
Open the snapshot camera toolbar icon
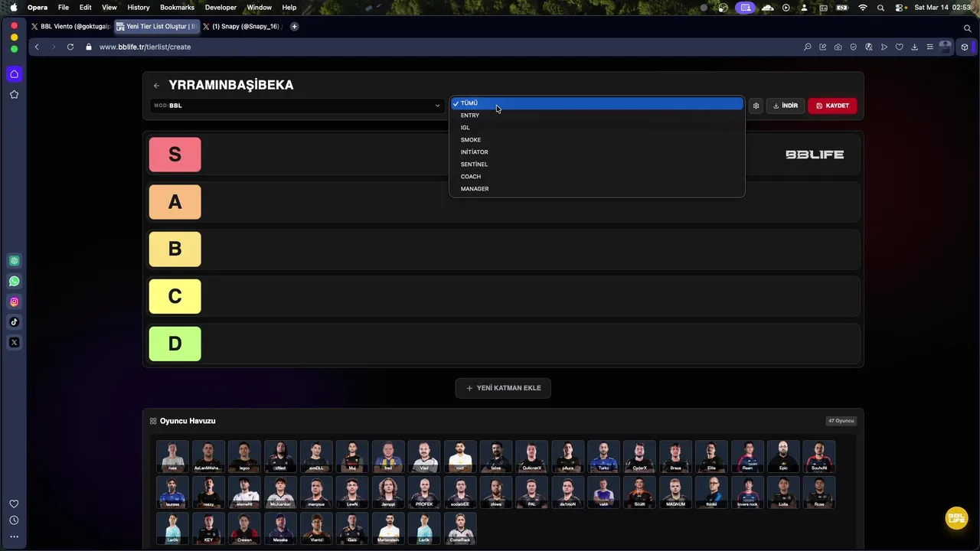click(x=838, y=47)
